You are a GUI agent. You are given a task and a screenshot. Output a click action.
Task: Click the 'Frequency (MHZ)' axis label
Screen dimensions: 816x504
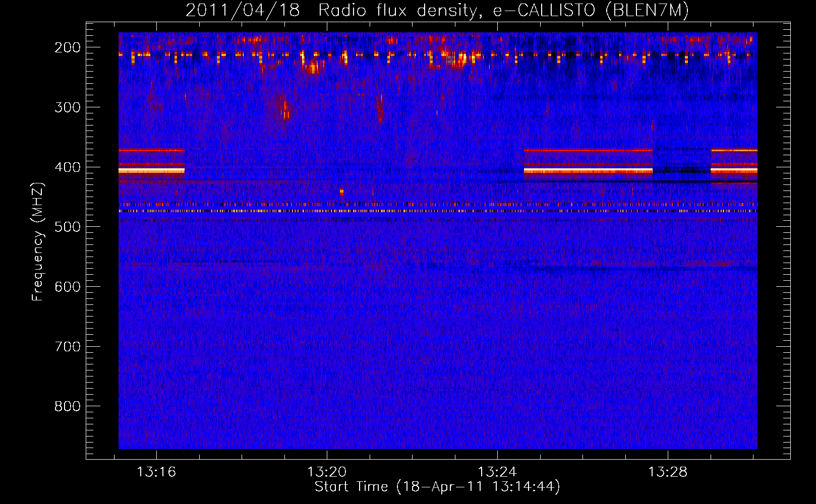(38, 242)
